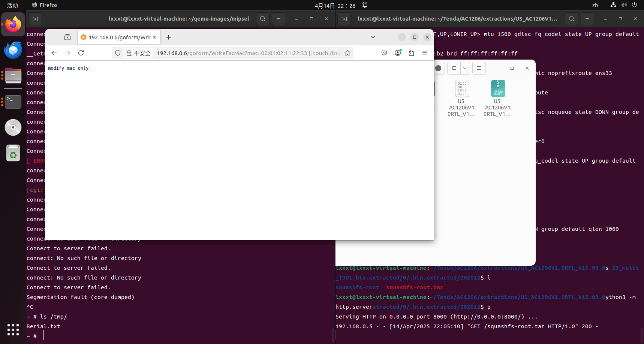Open the Firefox hamburger application menu
The width and height of the screenshot is (644, 344).
(x=425, y=53)
